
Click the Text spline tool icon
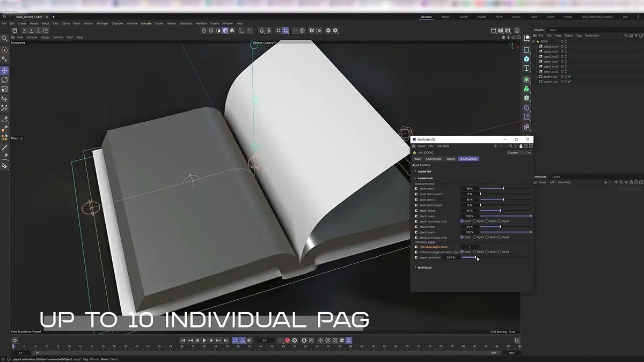coord(526,69)
